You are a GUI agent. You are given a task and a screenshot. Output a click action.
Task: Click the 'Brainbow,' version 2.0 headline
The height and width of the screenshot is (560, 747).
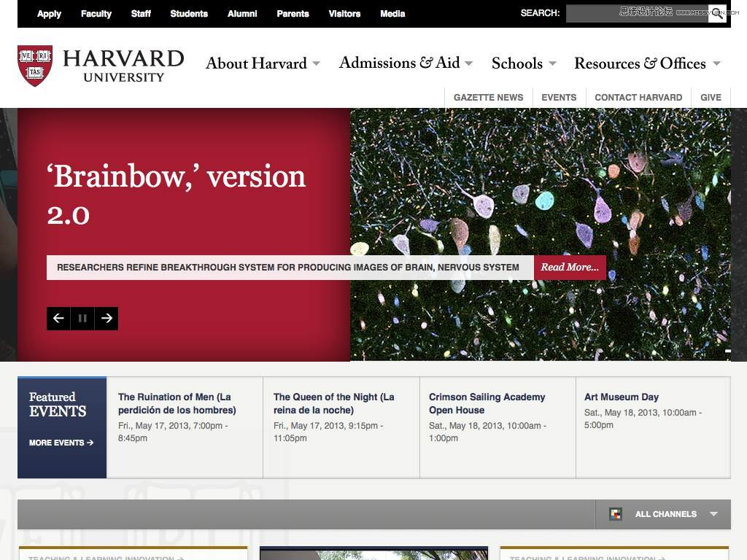pyautogui.click(x=177, y=195)
